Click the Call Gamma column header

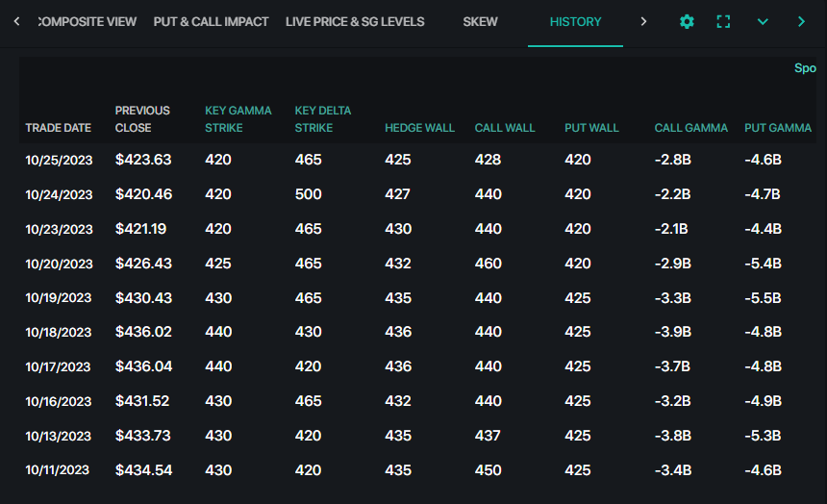click(690, 128)
